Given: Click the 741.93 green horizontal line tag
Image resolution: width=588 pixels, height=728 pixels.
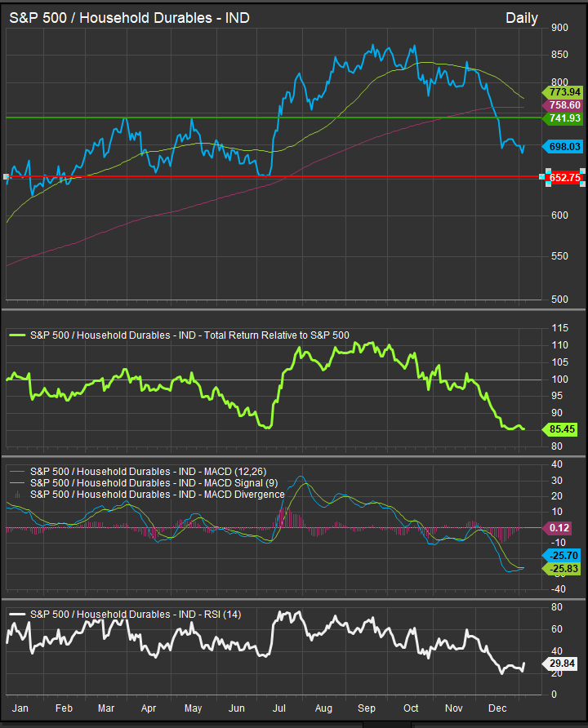Looking at the screenshot, I should coord(562,118).
